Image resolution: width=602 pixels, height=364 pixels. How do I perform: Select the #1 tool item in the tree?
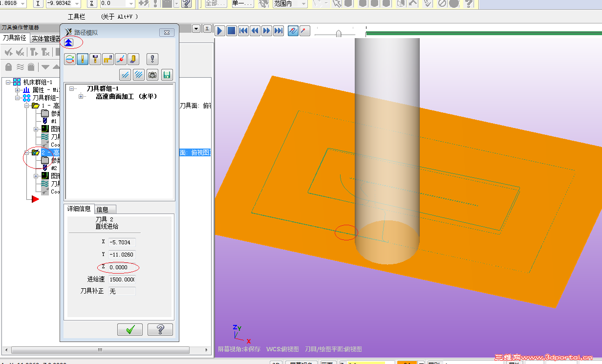point(49,121)
